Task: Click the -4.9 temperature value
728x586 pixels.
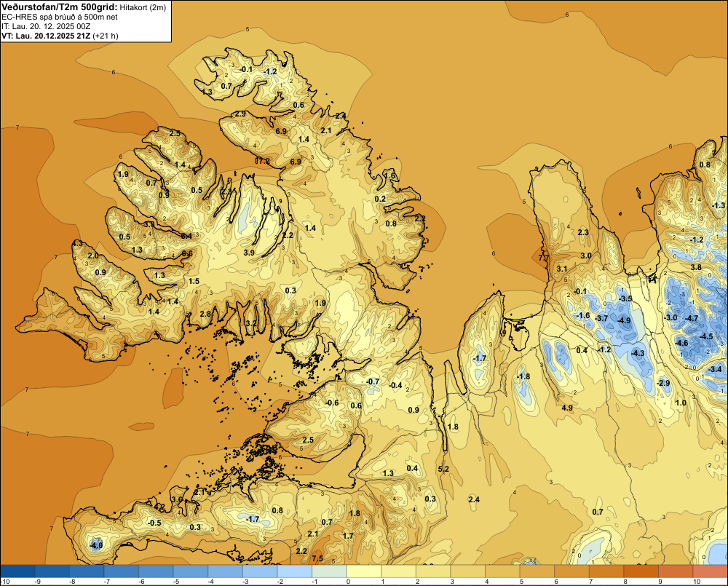Action: point(624,320)
